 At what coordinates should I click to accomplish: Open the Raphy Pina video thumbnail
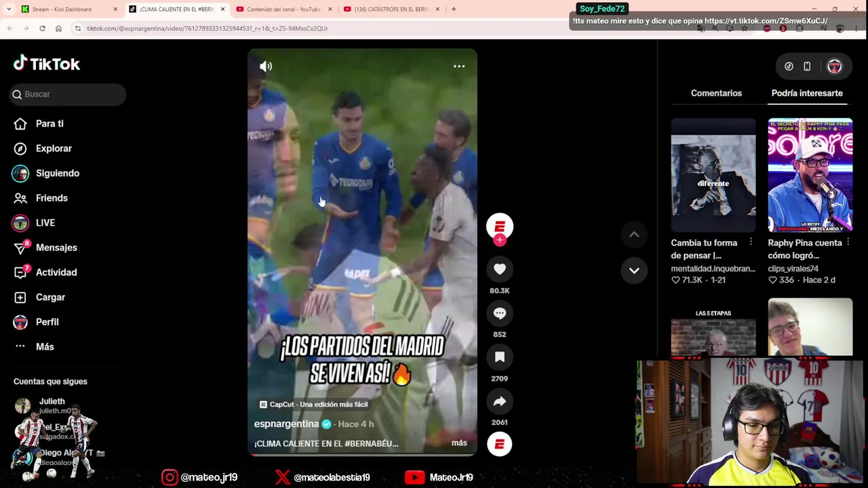coord(810,175)
